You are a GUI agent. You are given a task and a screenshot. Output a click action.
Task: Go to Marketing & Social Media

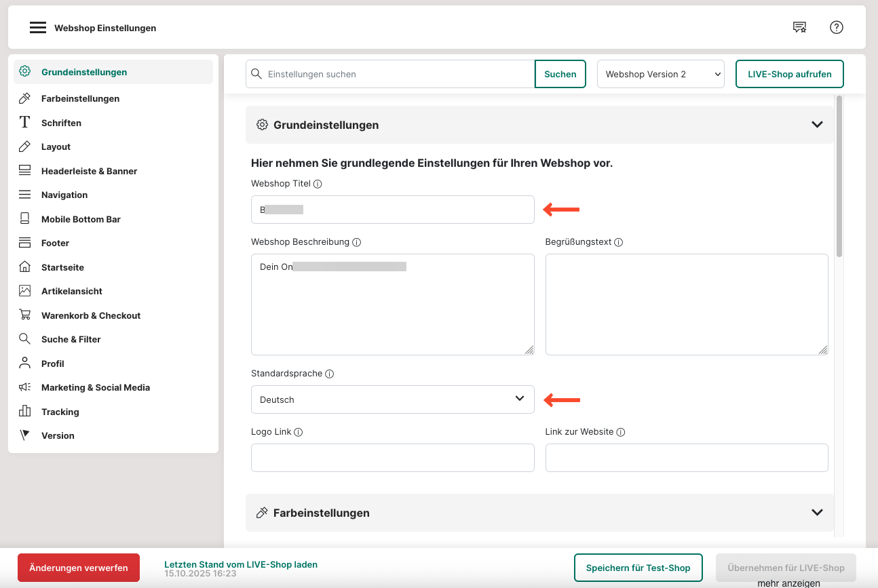click(x=96, y=387)
